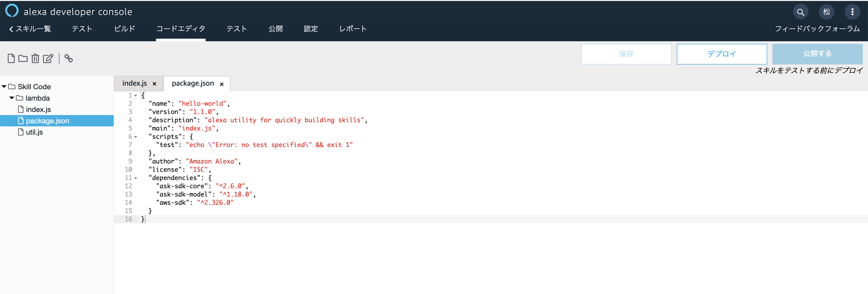
Task: Click the description string on line 4
Action: click(284, 120)
